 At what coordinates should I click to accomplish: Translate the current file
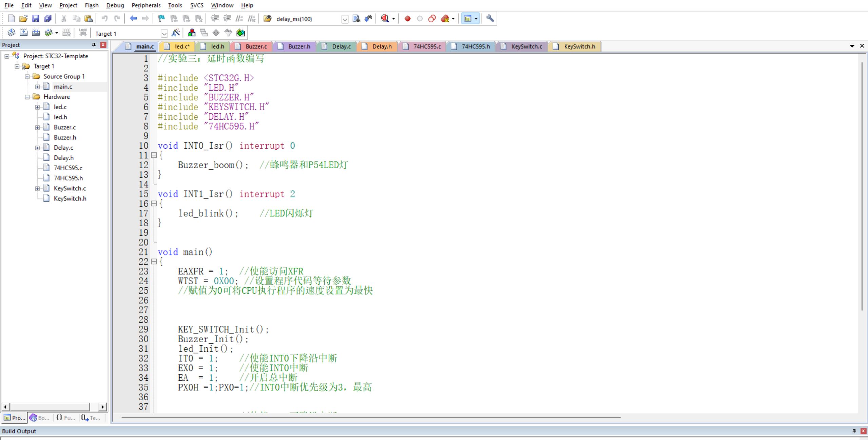point(11,33)
